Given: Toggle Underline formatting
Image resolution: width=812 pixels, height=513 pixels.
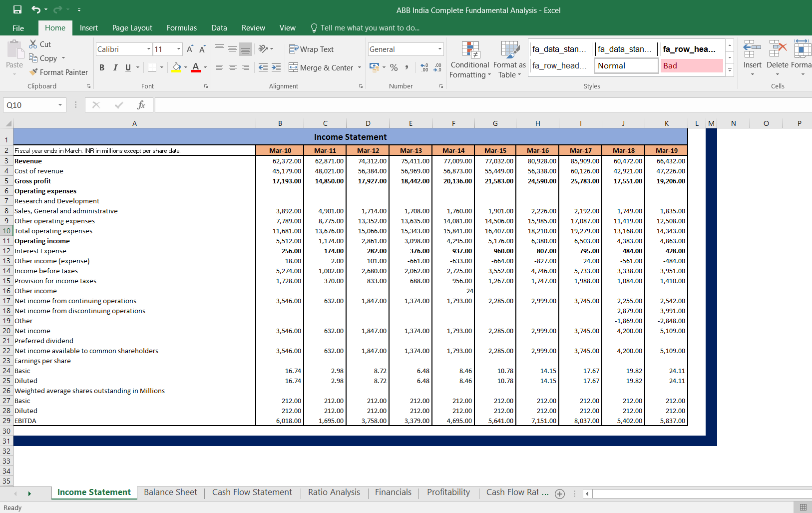Looking at the screenshot, I should [128, 67].
